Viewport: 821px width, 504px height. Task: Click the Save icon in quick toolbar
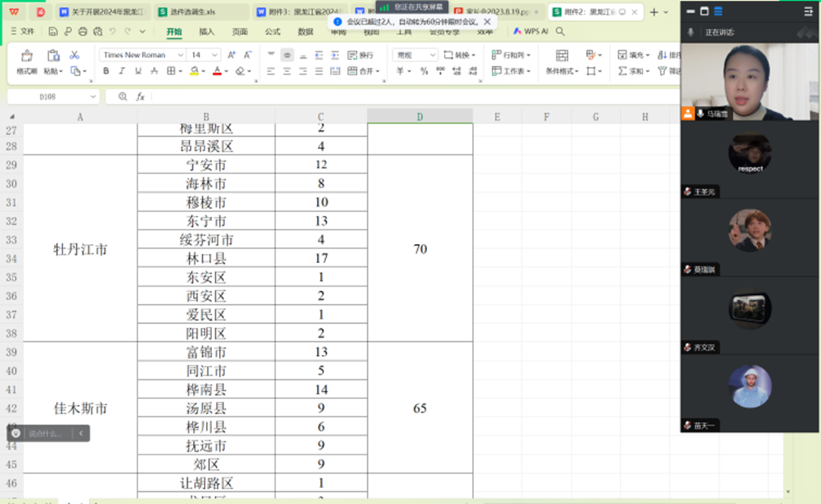coord(52,32)
